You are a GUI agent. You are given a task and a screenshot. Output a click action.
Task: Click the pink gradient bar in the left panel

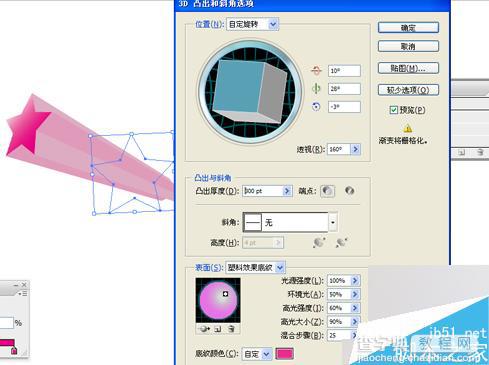(7, 343)
